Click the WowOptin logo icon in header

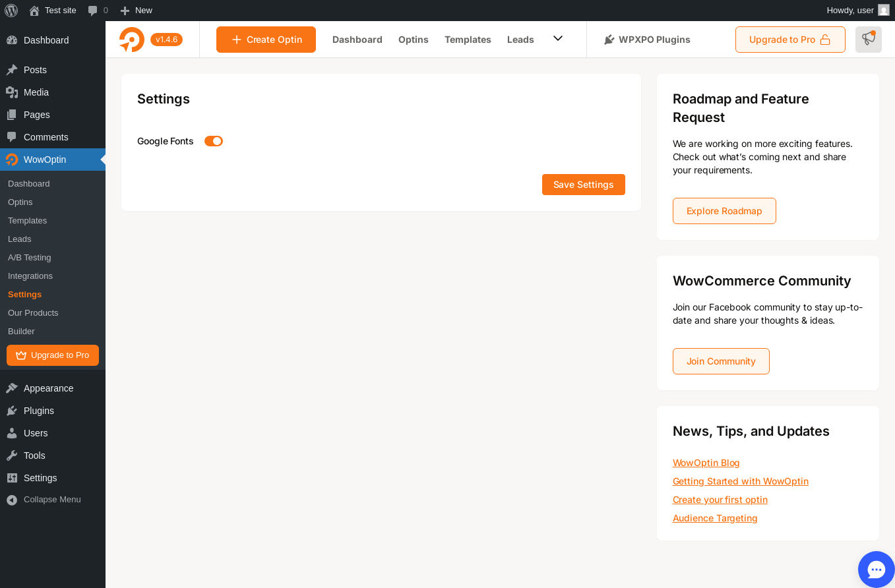[x=132, y=40]
